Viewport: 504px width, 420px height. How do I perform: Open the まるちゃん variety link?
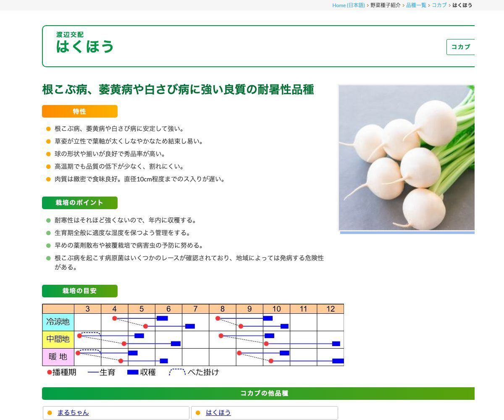[73, 413]
